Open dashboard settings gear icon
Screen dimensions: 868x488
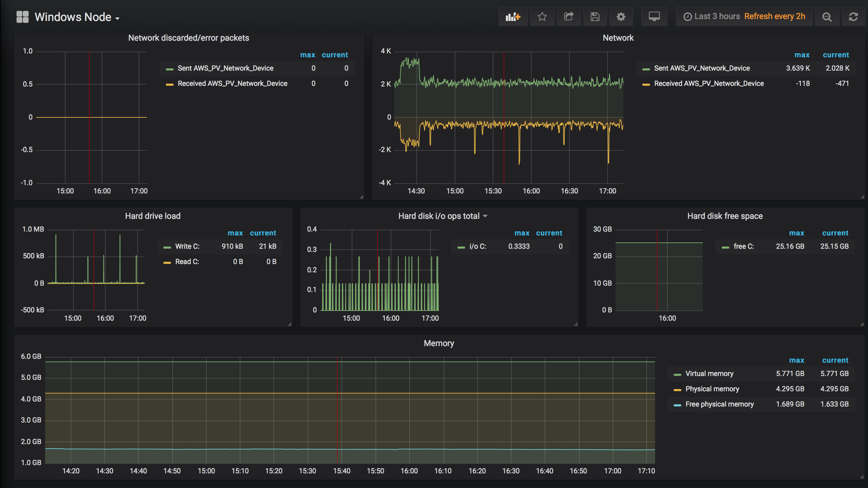(x=621, y=17)
